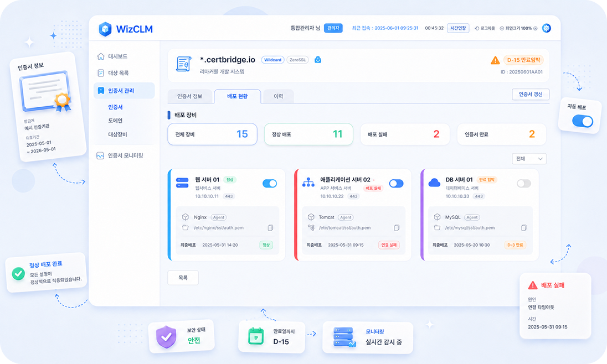Image resolution: width=607 pixels, height=364 pixels.
Task: Turn off the 자동 배포 switch
Action: [583, 121]
